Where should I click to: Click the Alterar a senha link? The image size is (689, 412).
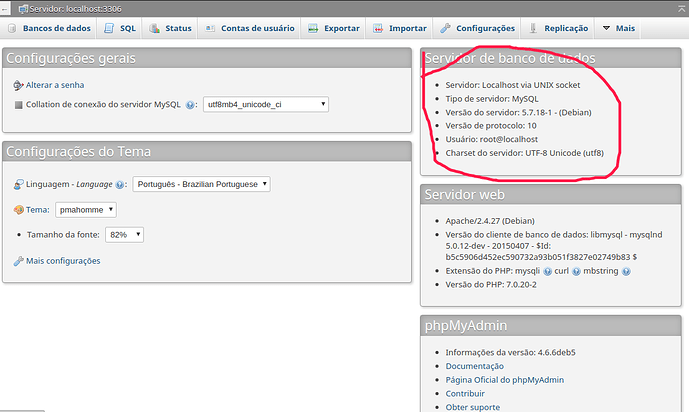55,85
